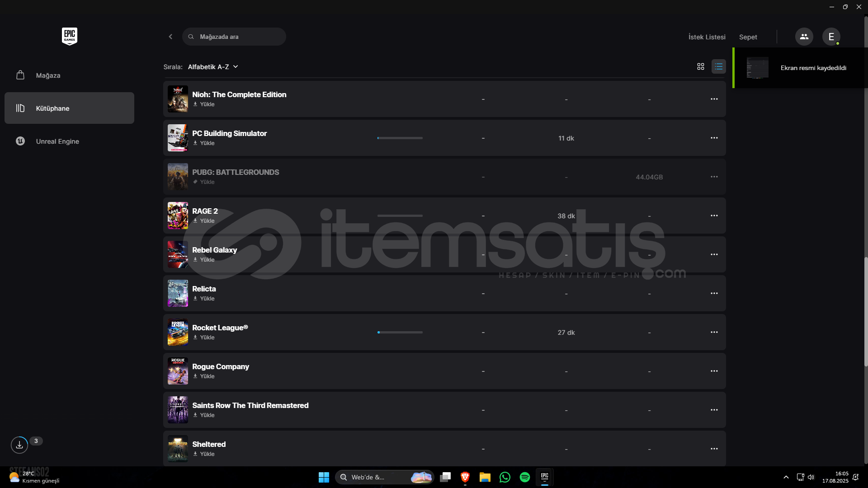Open Unreal Engine section
The width and height of the screenshot is (868, 488).
[69, 141]
